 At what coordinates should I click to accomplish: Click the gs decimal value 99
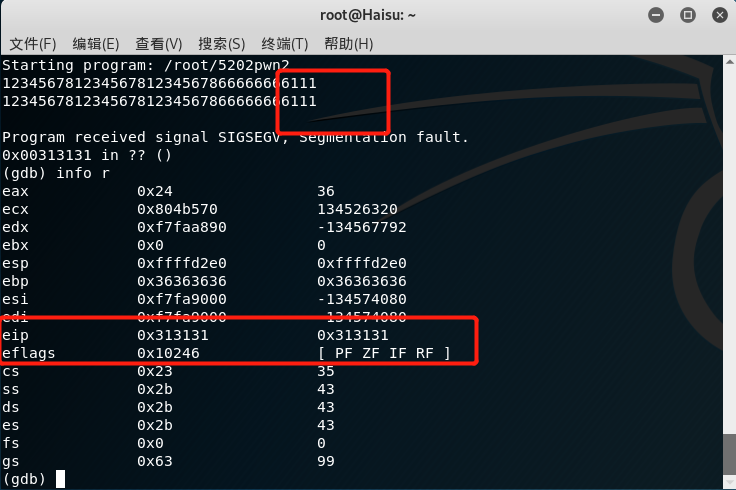[326, 461]
